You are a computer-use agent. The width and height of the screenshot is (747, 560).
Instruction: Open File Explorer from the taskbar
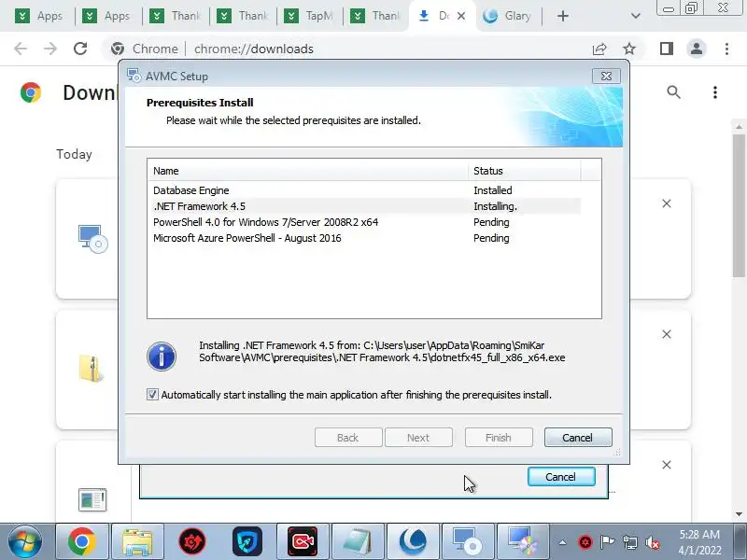[137, 541]
